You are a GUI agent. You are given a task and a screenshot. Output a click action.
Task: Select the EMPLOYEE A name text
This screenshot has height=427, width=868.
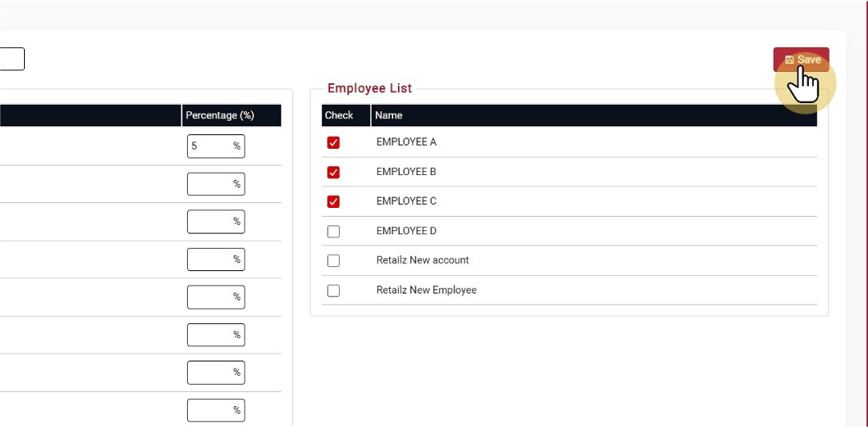point(406,142)
